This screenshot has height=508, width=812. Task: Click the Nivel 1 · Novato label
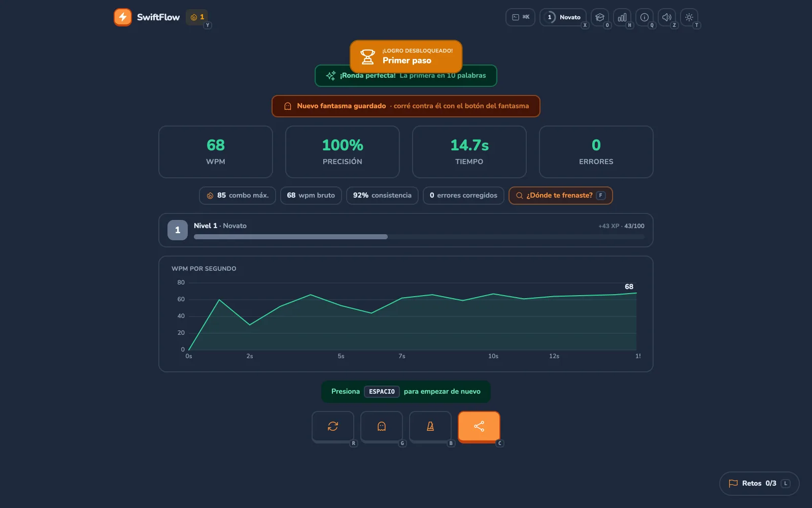[x=220, y=226]
